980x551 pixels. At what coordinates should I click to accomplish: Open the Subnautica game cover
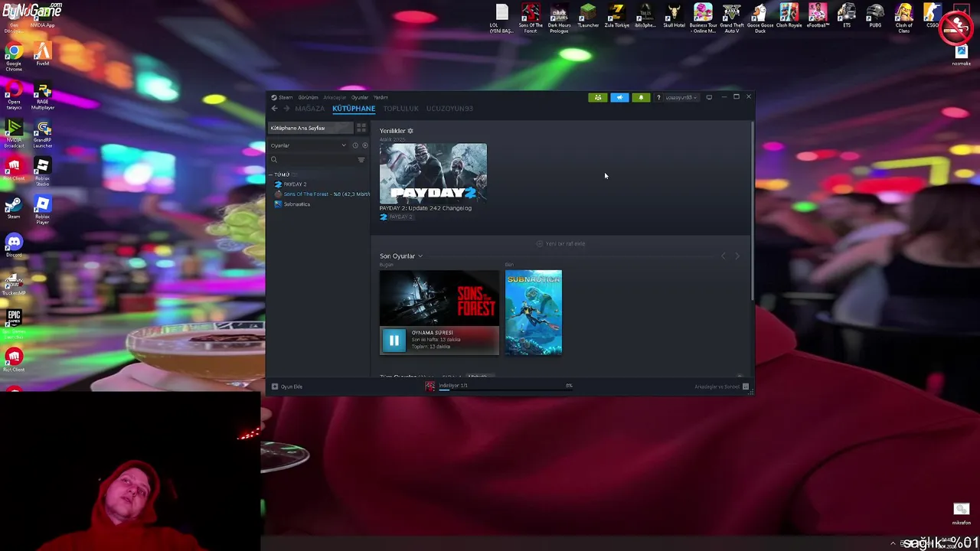pyautogui.click(x=534, y=312)
